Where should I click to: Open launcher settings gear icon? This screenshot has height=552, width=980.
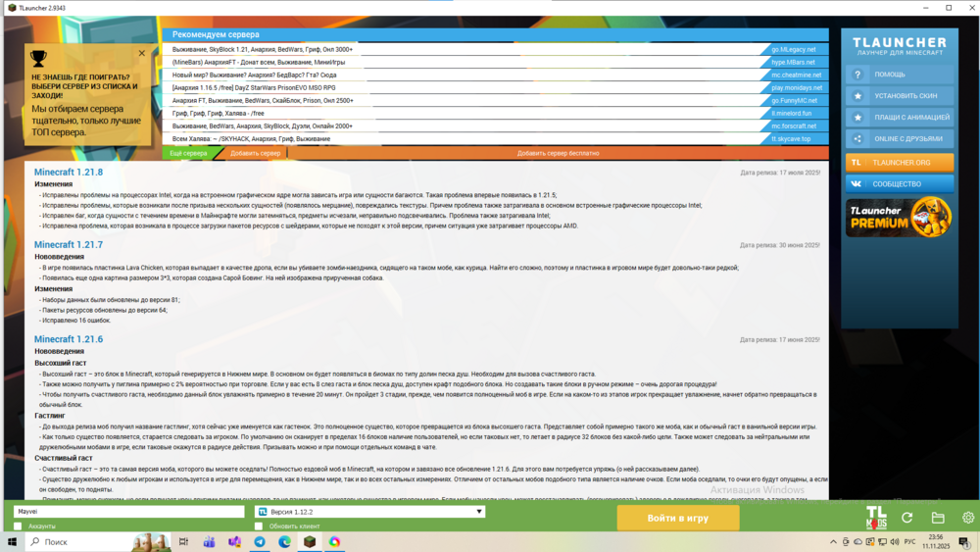[x=967, y=517]
